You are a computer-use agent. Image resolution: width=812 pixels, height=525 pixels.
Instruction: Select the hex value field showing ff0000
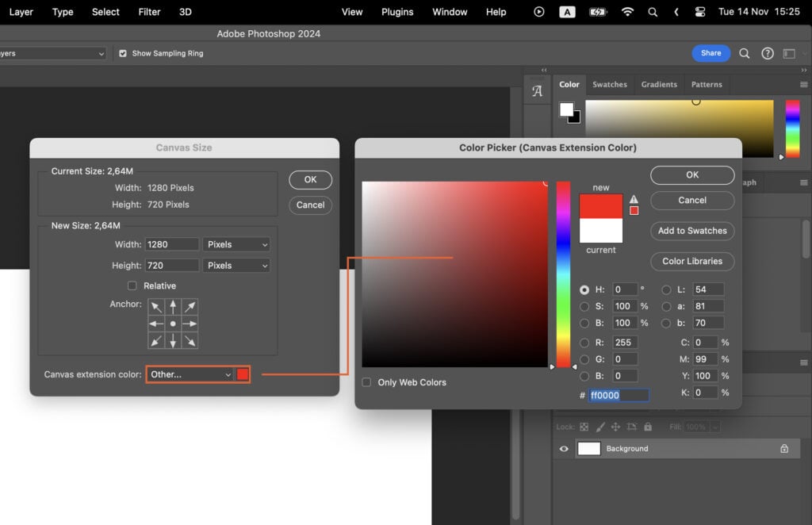(x=618, y=394)
